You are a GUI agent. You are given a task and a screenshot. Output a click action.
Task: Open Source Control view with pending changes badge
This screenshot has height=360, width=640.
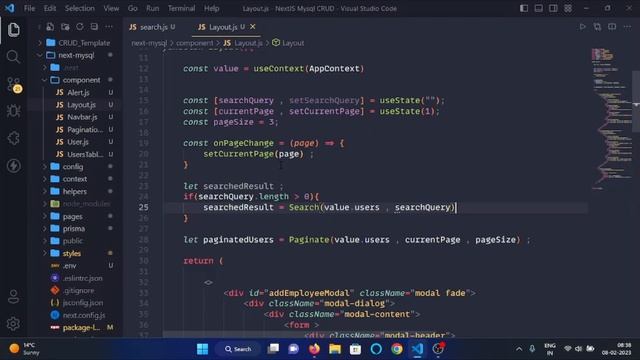[x=14, y=84]
